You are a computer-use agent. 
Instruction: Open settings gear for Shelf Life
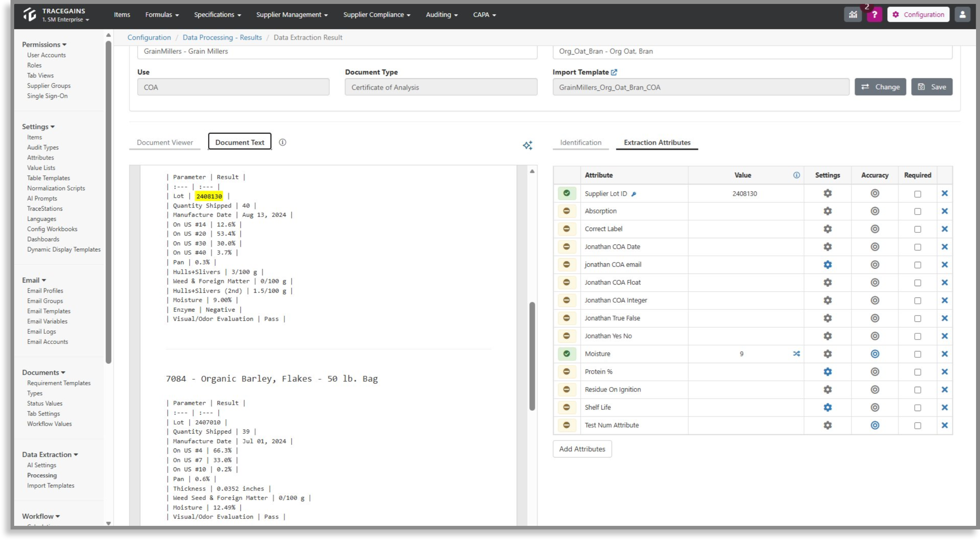(827, 408)
